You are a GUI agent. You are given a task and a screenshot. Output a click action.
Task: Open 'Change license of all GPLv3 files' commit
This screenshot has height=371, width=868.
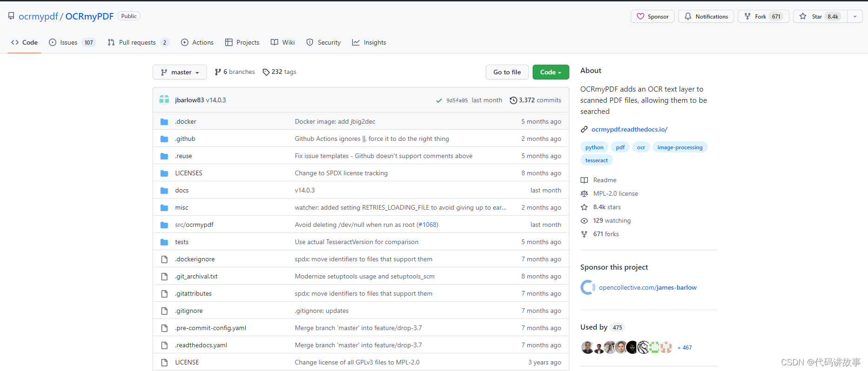(x=357, y=362)
